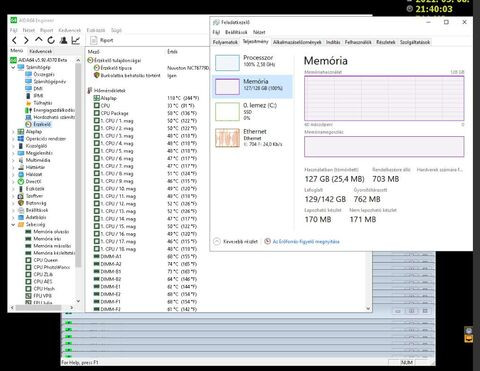Click the memory usage graph
The width and height of the screenshot is (480, 371).
pos(384,98)
